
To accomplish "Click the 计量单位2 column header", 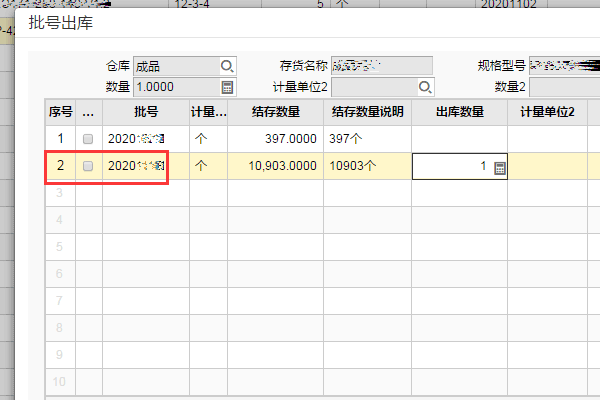I will tap(547, 111).
